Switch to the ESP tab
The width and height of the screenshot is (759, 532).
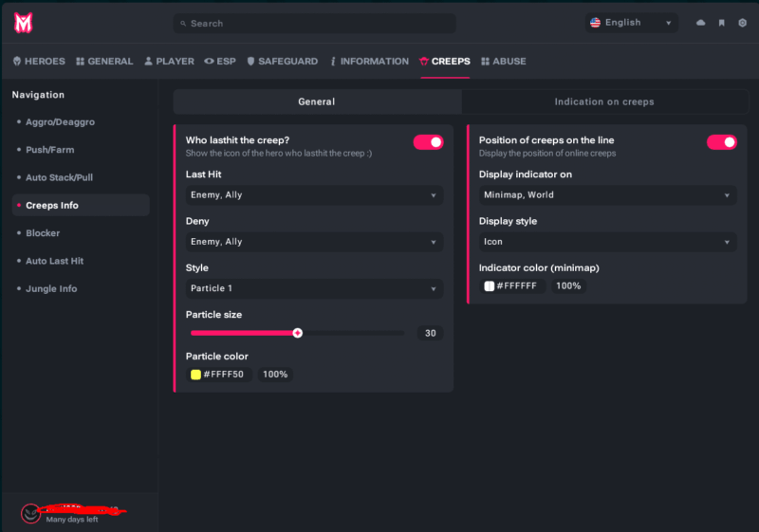click(x=220, y=62)
